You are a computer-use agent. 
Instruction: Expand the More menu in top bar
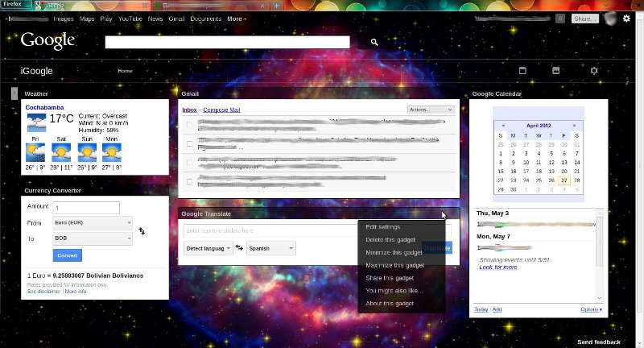(x=237, y=19)
